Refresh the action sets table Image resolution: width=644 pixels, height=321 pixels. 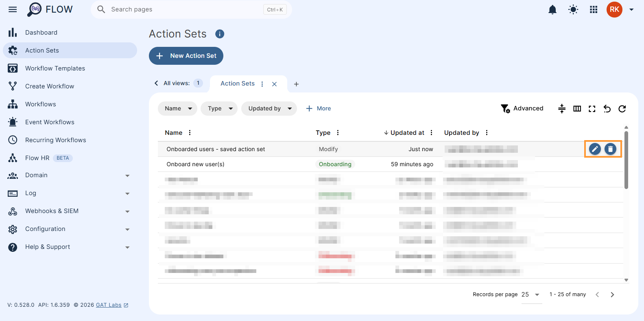coord(622,109)
